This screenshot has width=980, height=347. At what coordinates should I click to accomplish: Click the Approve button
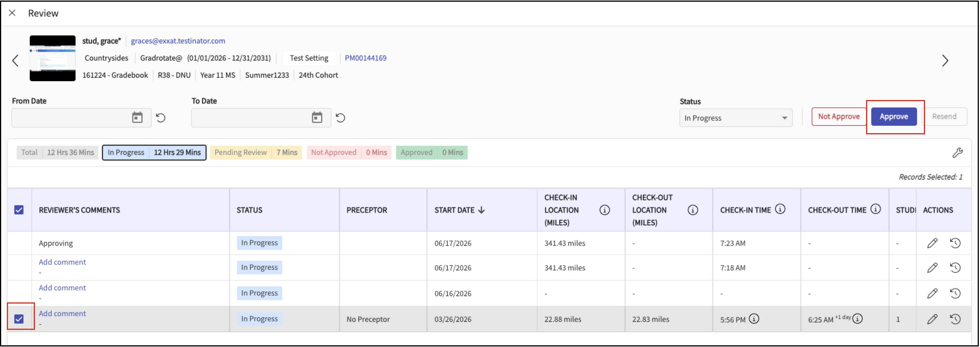click(x=894, y=117)
